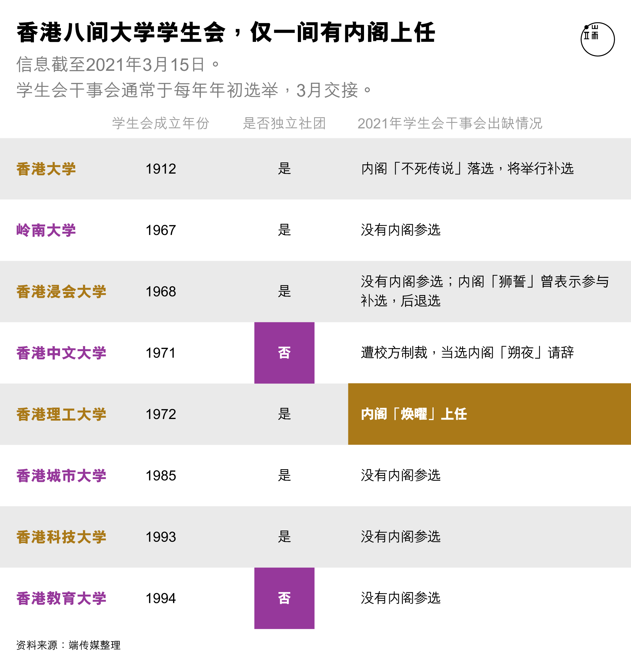Click the gold 内阁「焕曜」上任 highlighted cell
The width and height of the screenshot is (631, 672).
pyautogui.click(x=489, y=414)
